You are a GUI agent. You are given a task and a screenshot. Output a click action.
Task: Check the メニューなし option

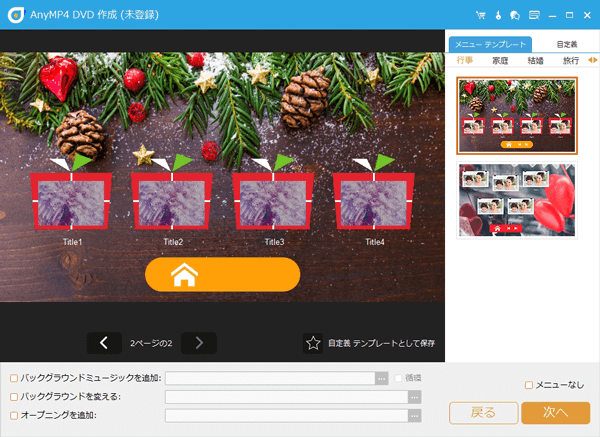[529, 385]
